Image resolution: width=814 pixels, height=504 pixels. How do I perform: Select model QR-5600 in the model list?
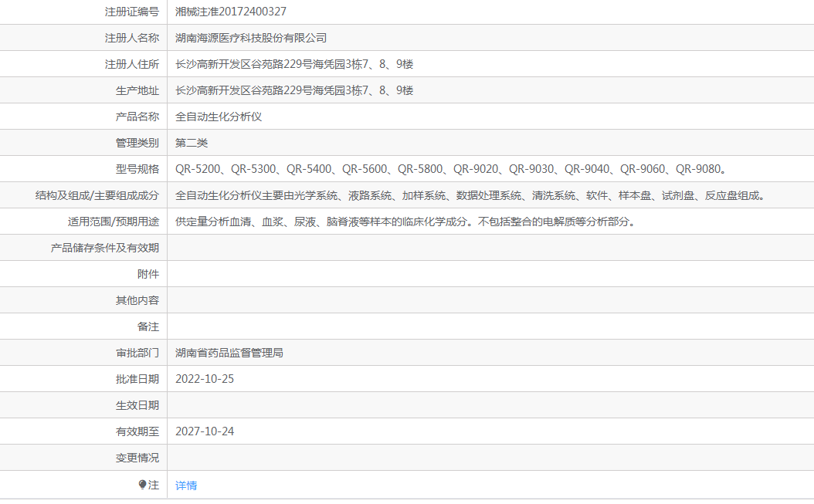pyautogui.click(x=365, y=169)
